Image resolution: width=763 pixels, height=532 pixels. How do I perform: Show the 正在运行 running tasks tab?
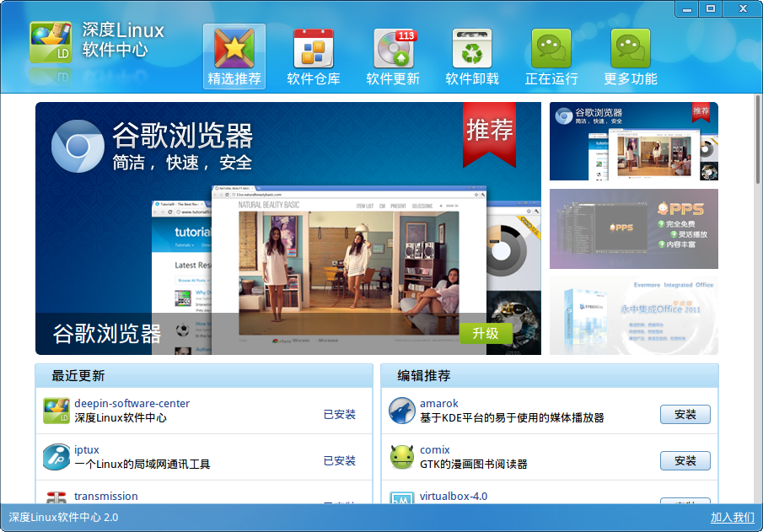551,56
